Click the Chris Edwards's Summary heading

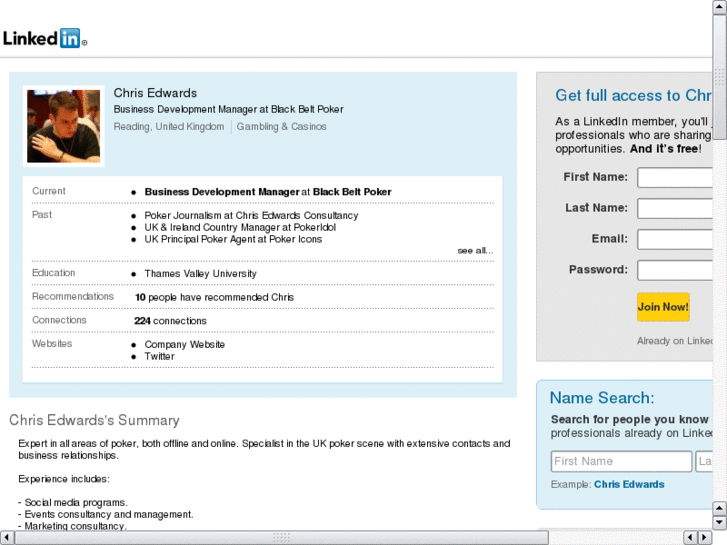point(94,420)
